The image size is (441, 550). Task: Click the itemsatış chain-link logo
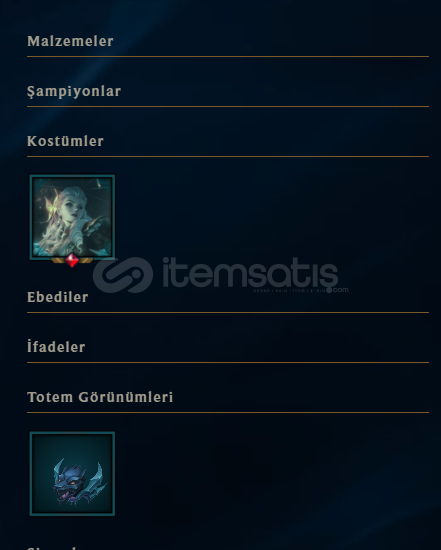tap(123, 275)
